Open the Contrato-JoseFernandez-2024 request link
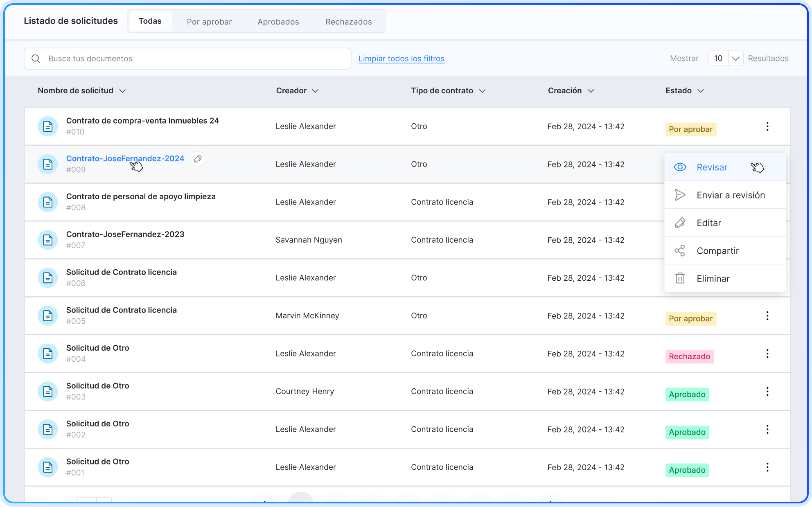The height and width of the screenshot is (507, 812). [125, 159]
